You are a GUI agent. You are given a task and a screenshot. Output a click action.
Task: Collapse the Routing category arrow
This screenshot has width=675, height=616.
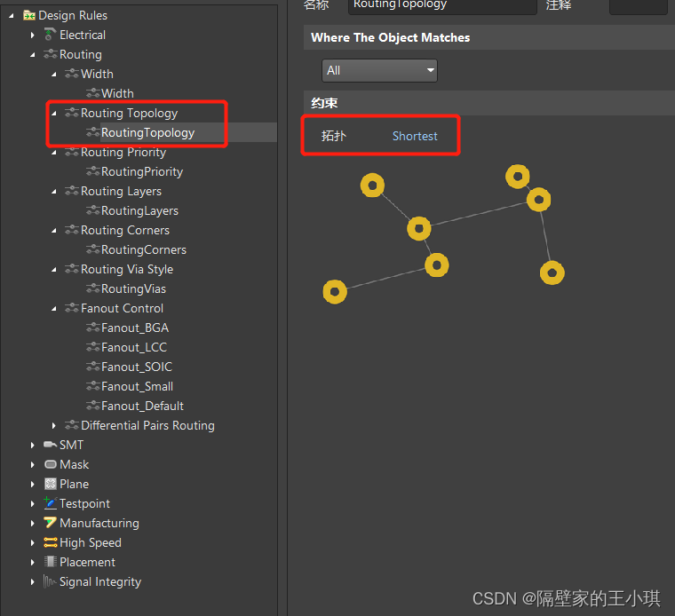(x=33, y=55)
